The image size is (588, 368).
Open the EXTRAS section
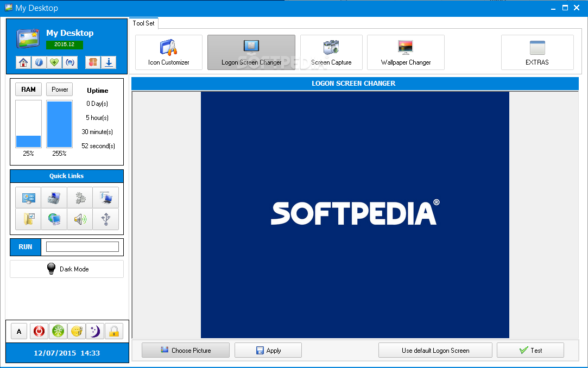tap(538, 53)
